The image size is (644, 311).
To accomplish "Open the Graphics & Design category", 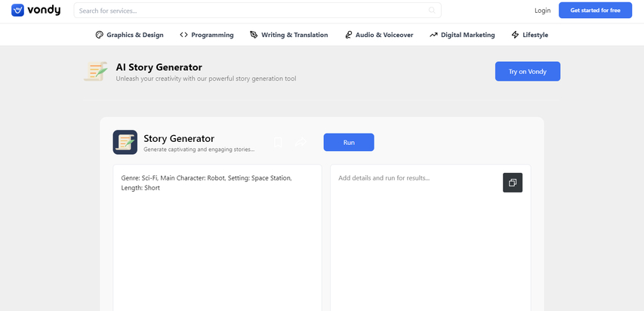I will tap(129, 35).
